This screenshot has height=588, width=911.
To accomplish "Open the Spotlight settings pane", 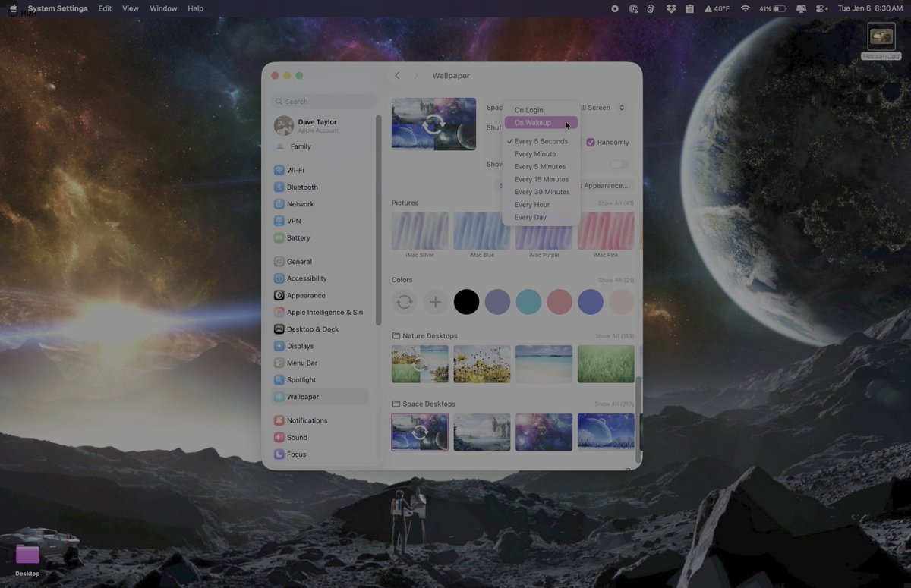I will (x=301, y=379).
